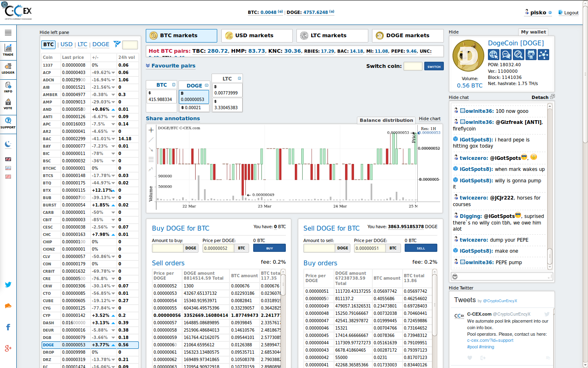Hide the coin info panel
Screen dimensions: 588x368
click(x=454, y=32)
